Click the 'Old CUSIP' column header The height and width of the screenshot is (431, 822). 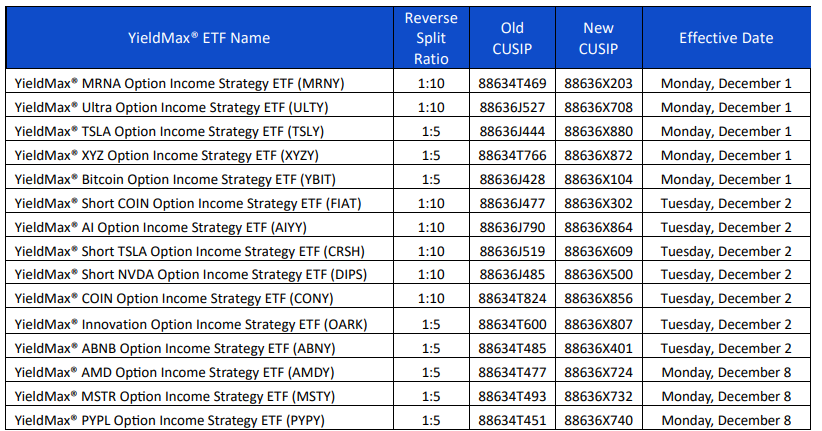click(512, 38)
